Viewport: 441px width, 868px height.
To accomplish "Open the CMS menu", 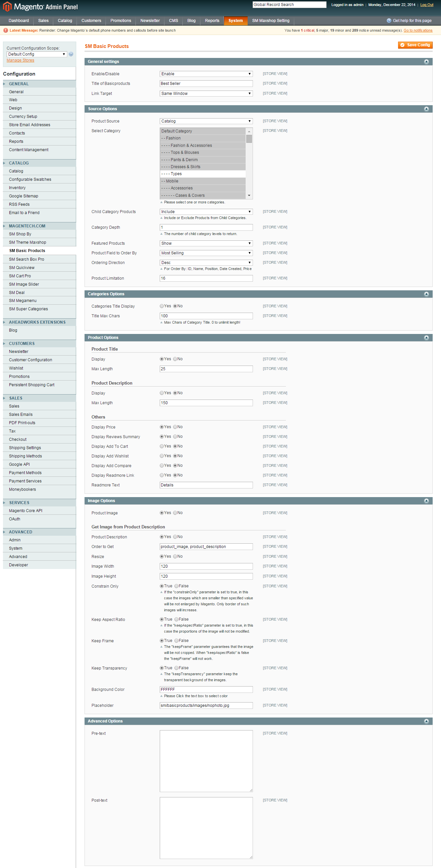I will coord(173,21).
